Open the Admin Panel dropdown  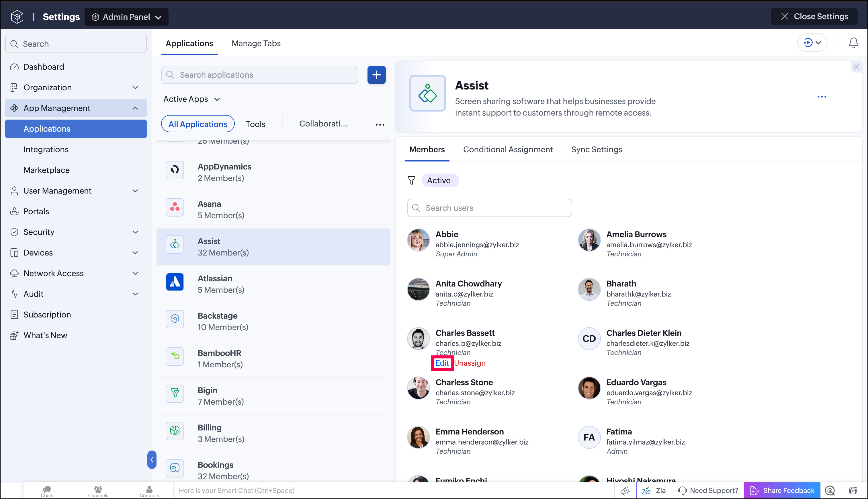point(126,17)
